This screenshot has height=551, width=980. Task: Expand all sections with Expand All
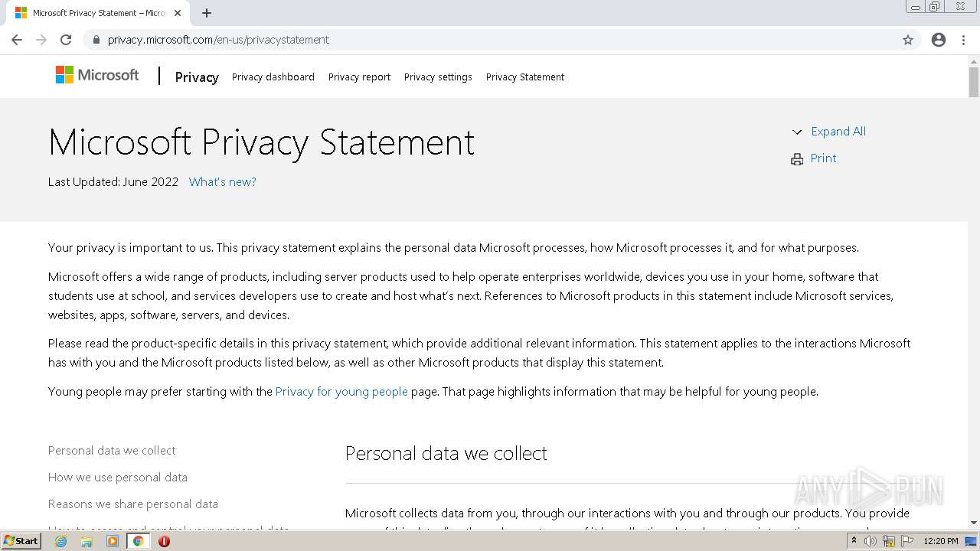(838, 132)
